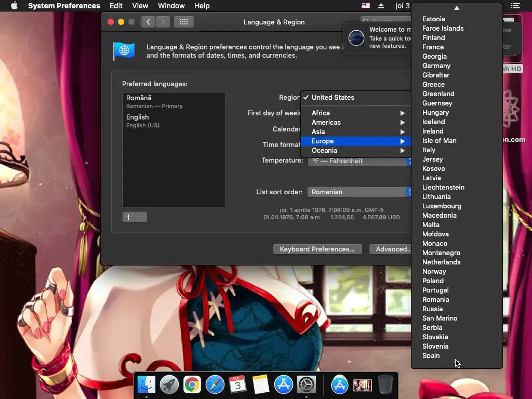Select United States checked region
Viewport: 532px width, 399px height.
(355, 97)
